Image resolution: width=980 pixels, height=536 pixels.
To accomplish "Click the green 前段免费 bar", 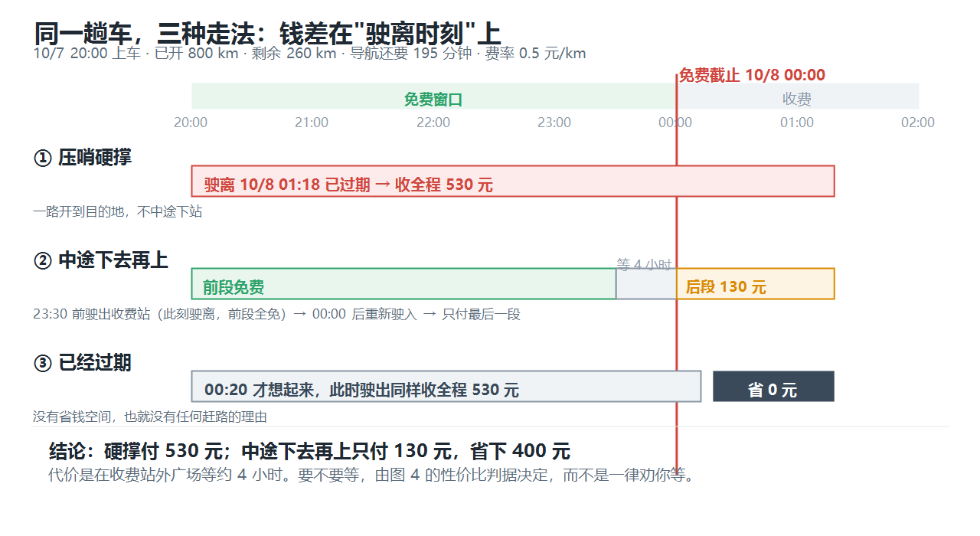I will [x=403, y=283].
